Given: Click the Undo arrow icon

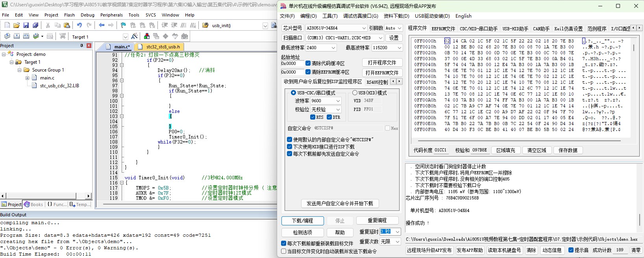Looking at the screenshot, I should point(79,25).
